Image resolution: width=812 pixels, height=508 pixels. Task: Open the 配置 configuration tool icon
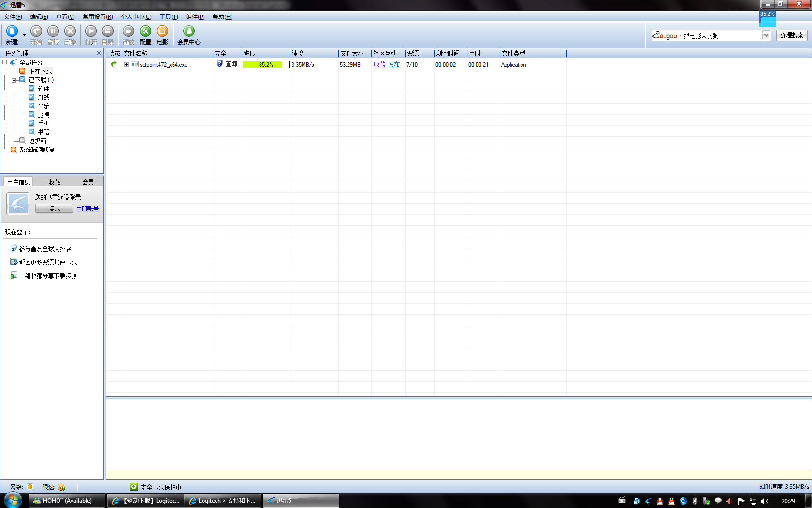tap(145, 31)
